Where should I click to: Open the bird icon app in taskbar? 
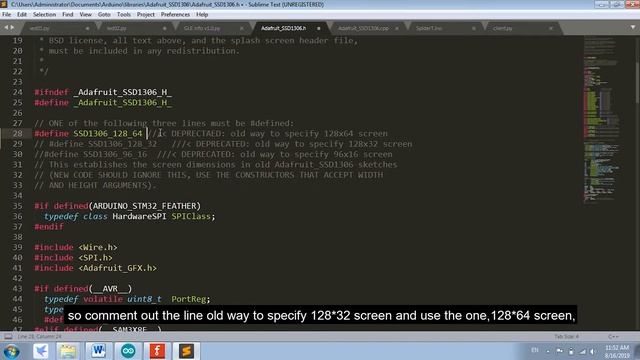(x=41, y=351)
